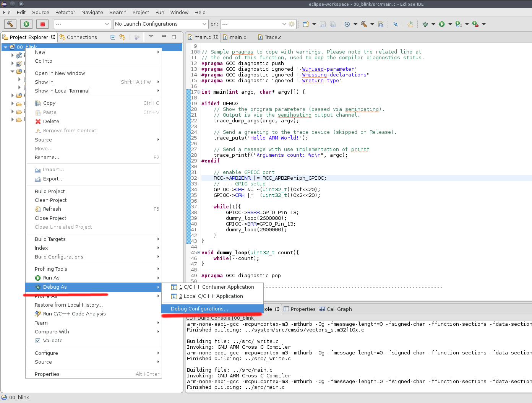Maximize the Project Explorer view

(174, 37)
